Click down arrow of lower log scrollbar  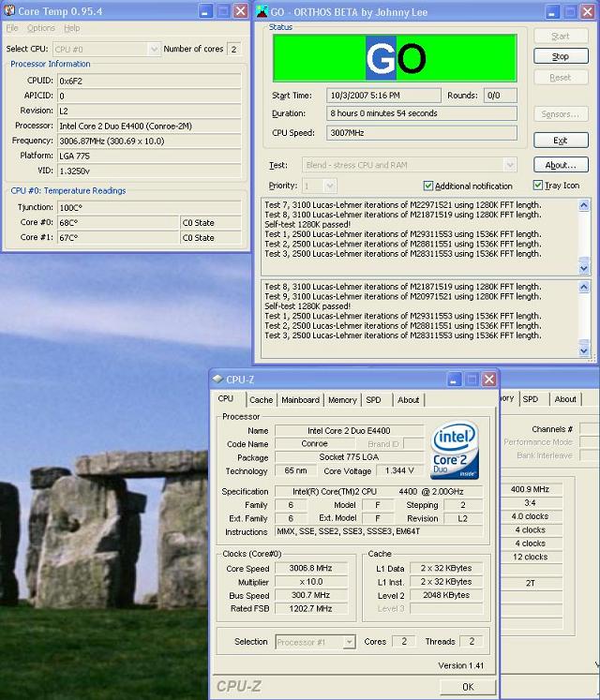[584, 350]
